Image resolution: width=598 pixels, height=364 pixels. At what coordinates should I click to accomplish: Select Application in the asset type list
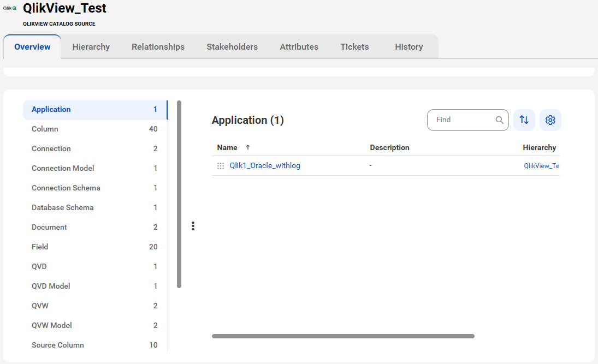94,110
